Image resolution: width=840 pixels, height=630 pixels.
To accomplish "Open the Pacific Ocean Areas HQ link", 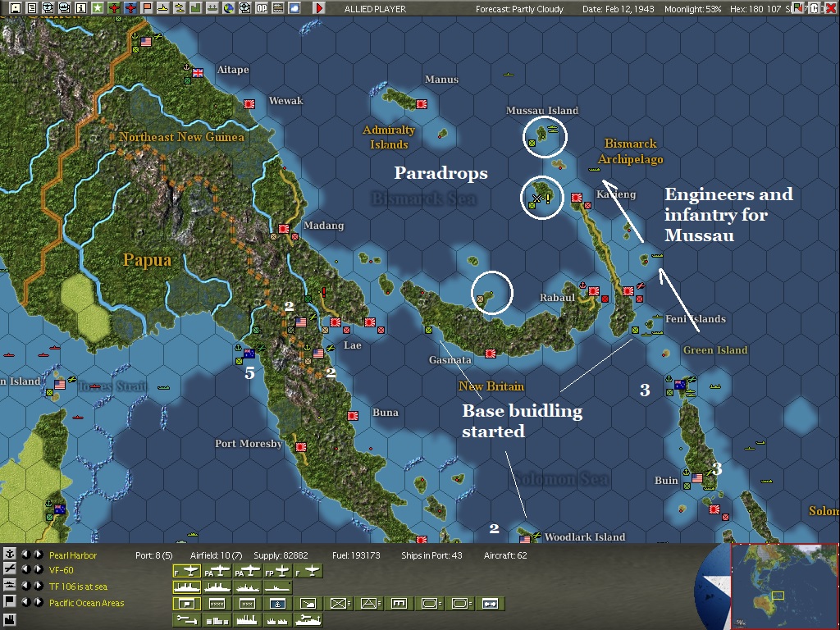I will (x=86, y=603).
